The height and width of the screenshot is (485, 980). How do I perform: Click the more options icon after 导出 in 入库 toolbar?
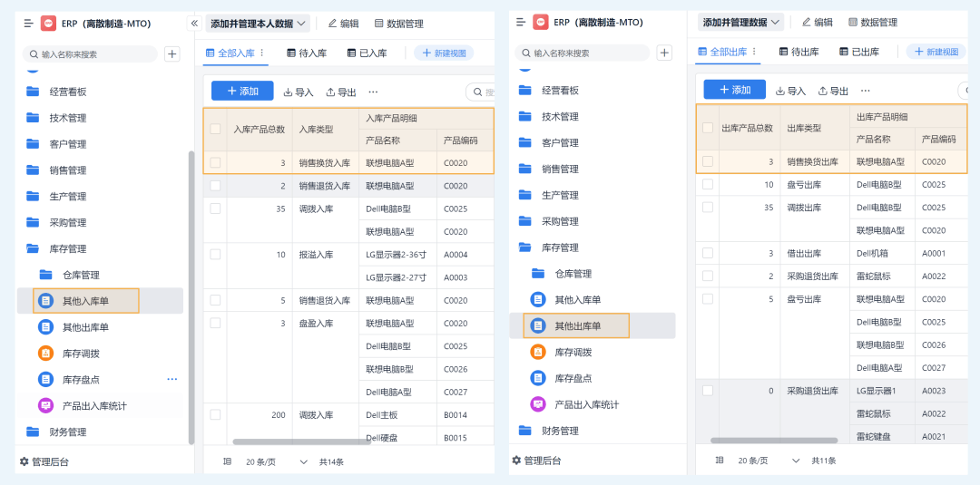pyautogui.click(x=373, y=92)
